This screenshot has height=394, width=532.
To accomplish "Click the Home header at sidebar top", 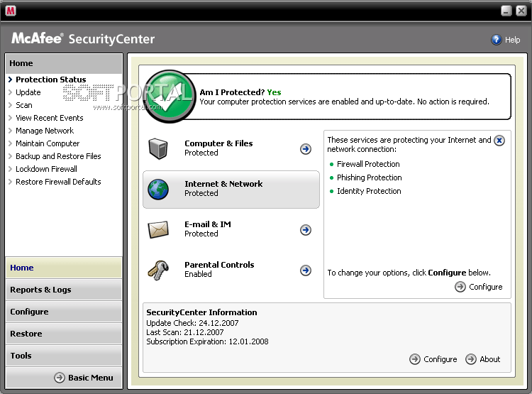I will 64,63.
